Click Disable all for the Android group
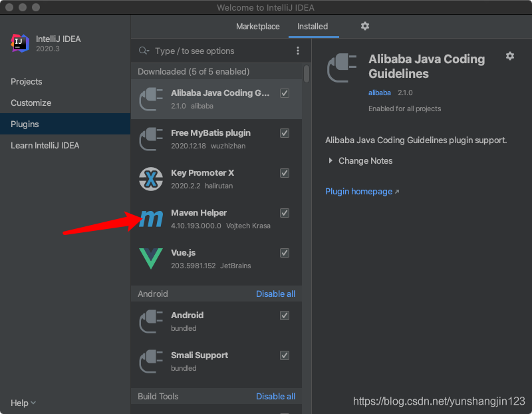The width and height of the screenshot is (532, 414). (275, 294)
